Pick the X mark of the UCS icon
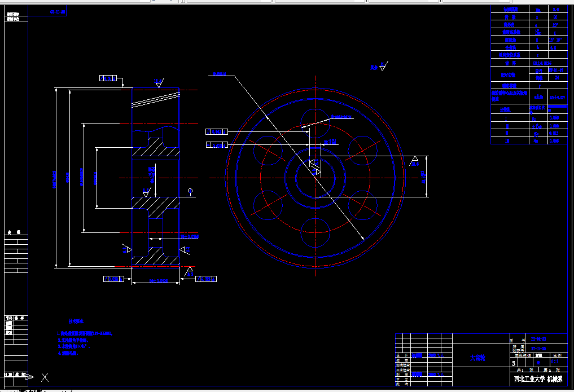 pyautogui.click(x=45, y=377)
